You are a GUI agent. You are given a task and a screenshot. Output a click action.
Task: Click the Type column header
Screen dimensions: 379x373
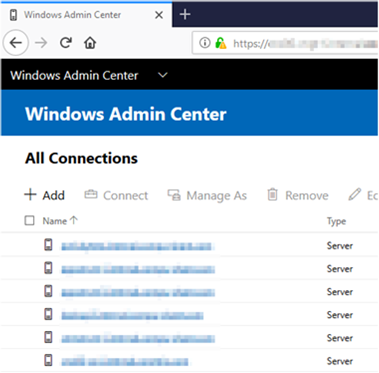pos(336,221)
